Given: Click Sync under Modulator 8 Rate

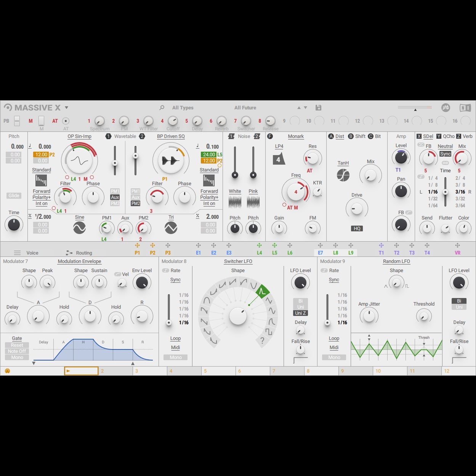Looking at the screenshot, I should tap(175, 280).
